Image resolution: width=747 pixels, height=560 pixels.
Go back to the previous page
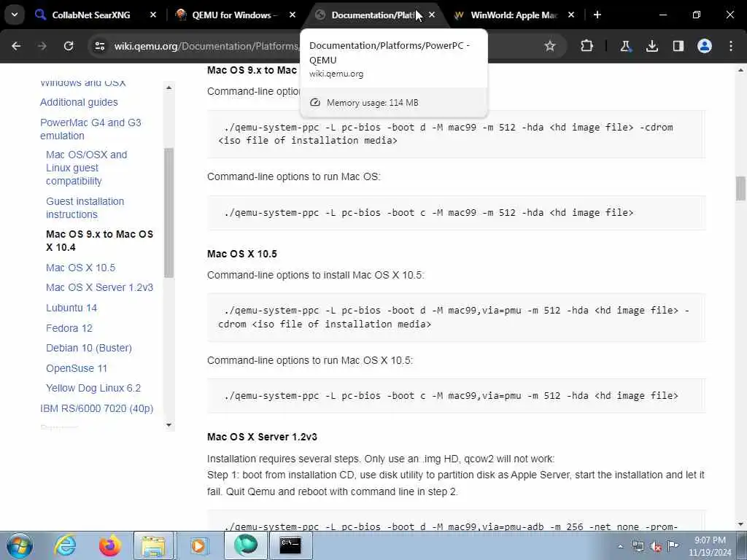click(16, 46)
